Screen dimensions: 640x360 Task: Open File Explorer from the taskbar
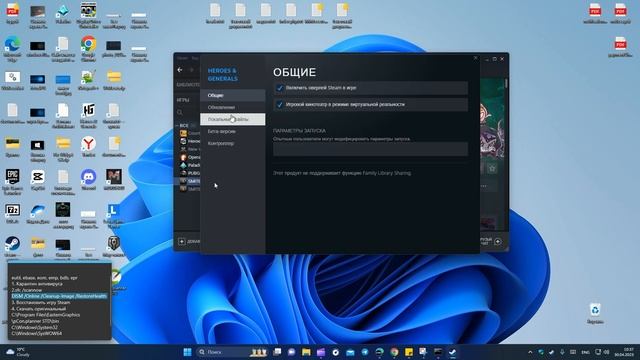click(306, 352)
